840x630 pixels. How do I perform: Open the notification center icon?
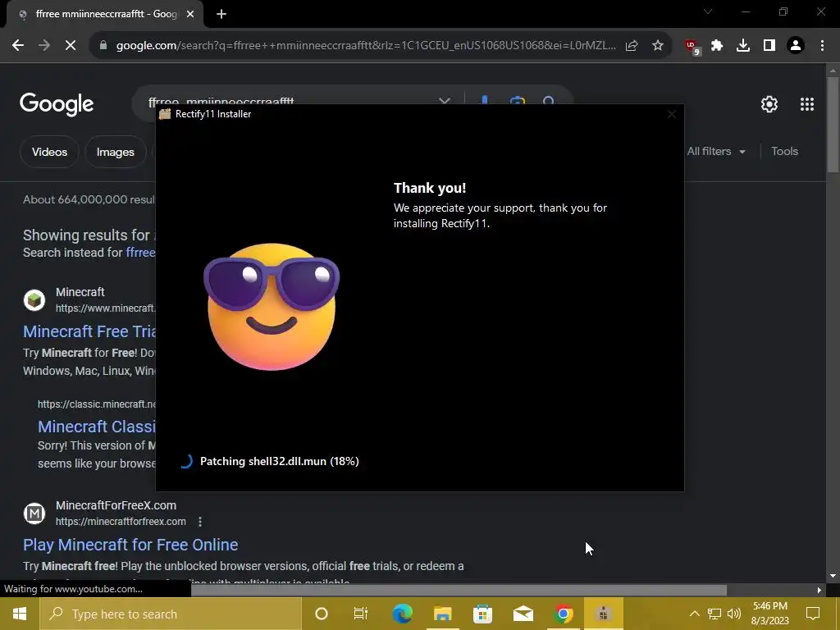point(813,614)
